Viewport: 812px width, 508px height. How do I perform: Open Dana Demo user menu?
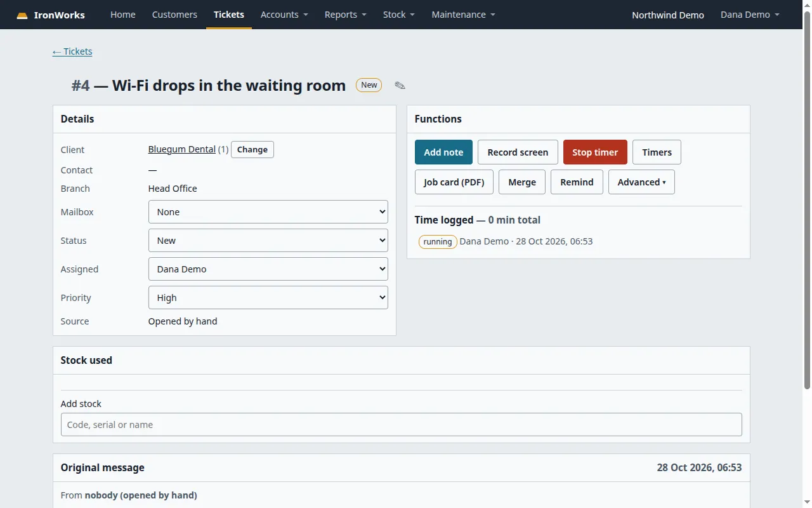coord(750,15)
